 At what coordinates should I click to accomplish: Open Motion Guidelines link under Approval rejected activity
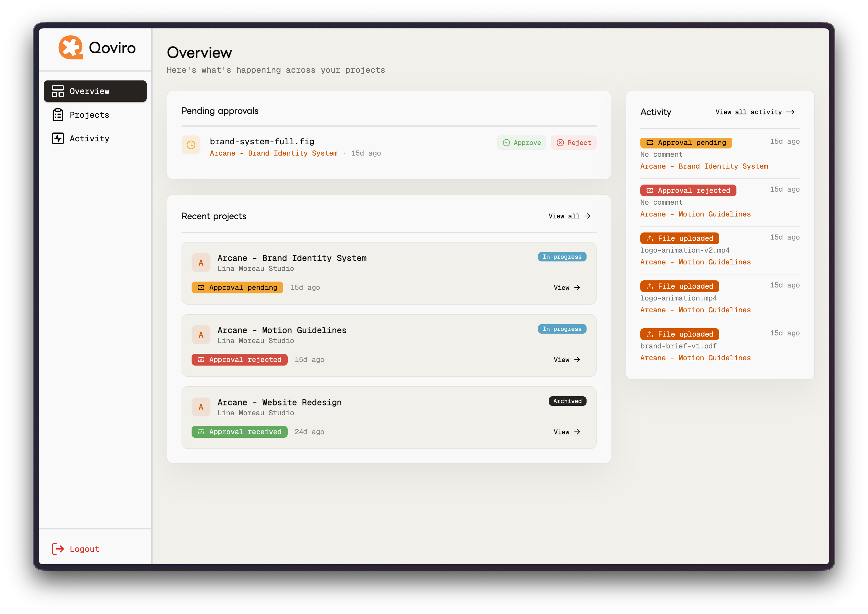[x=696, y=214]
